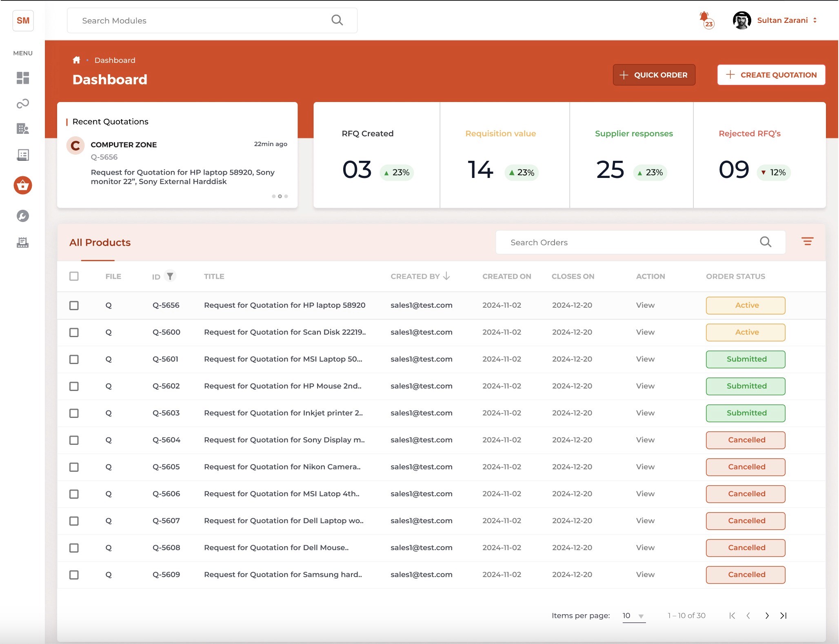Click the home icon in breadcrumb
Viewport: 839px width, 644px height.
[x=76, y=60]
